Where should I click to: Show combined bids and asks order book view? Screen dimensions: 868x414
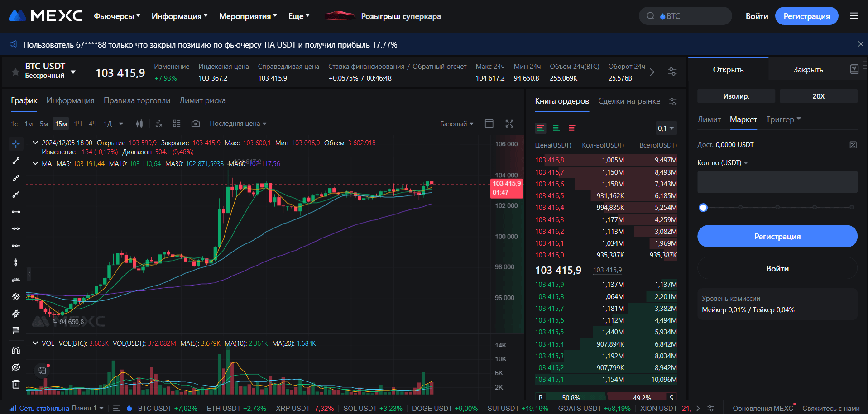pos(541,128)
